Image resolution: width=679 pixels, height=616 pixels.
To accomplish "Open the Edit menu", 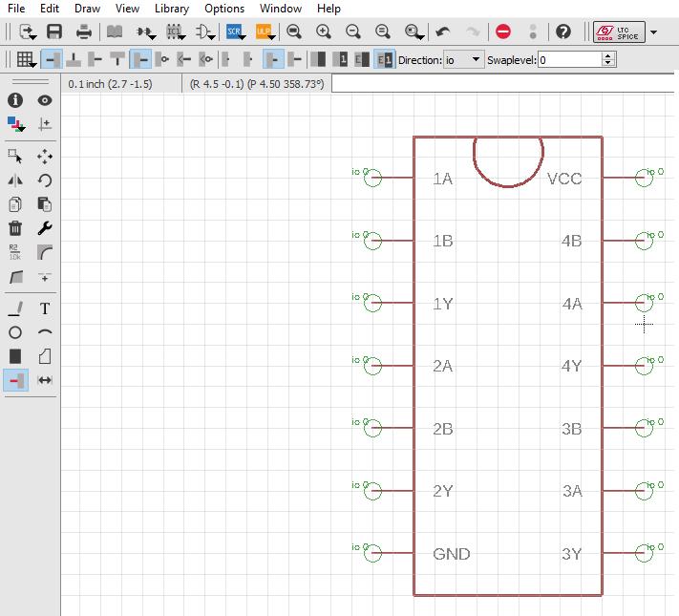I will click(50, 9).
